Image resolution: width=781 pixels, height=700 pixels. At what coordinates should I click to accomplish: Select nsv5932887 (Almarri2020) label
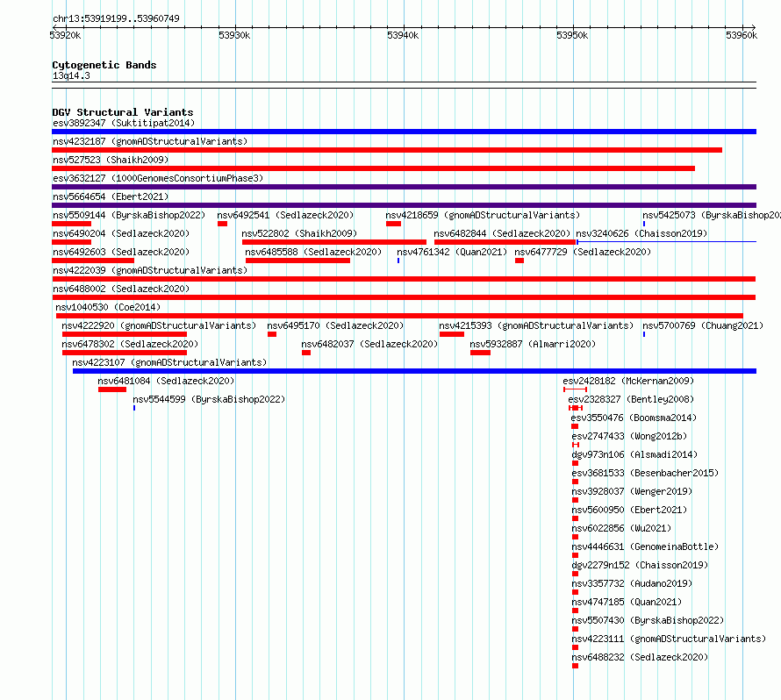coord(533,344)
